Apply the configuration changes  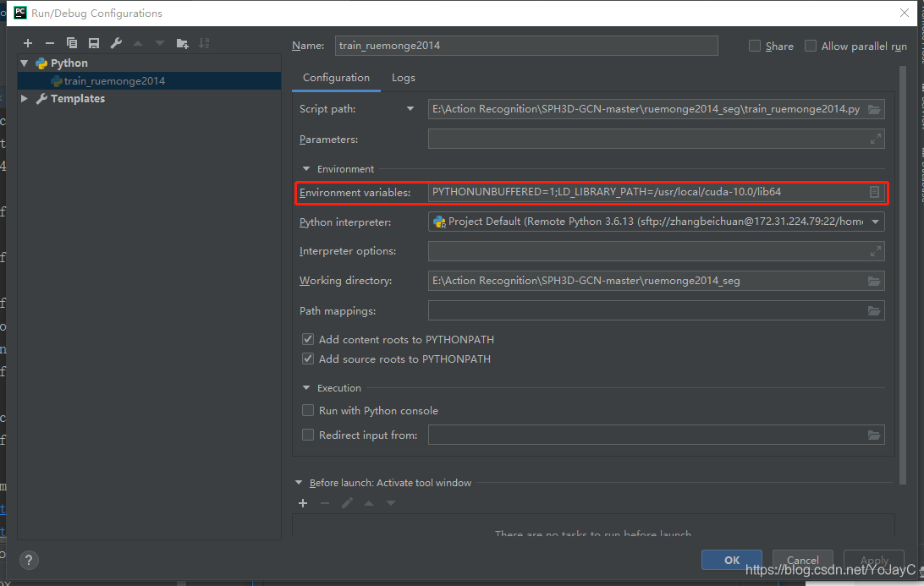[x=873, y=560]
